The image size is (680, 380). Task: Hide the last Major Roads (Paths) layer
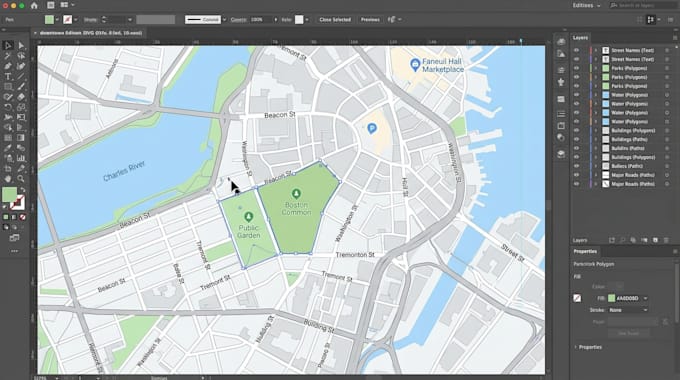pos(576,184)
